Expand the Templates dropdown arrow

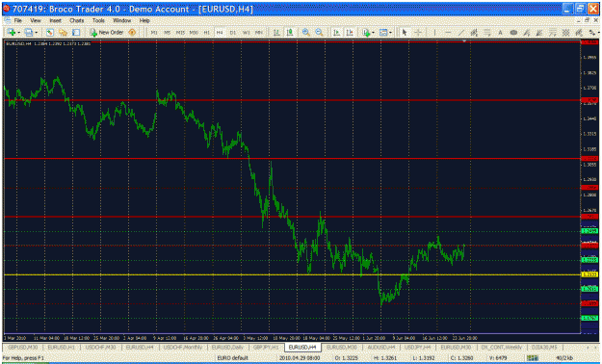click(x=390, y=33)
